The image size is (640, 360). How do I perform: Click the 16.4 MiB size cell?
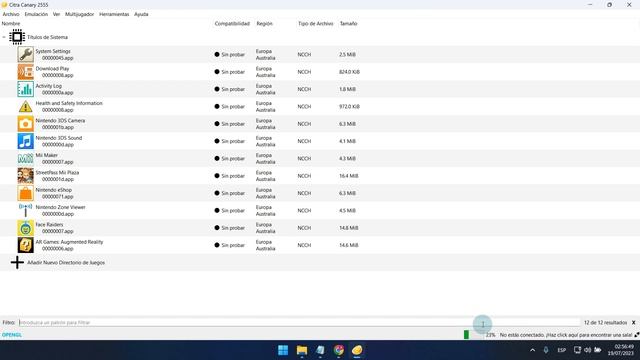(x=349, y=176)
